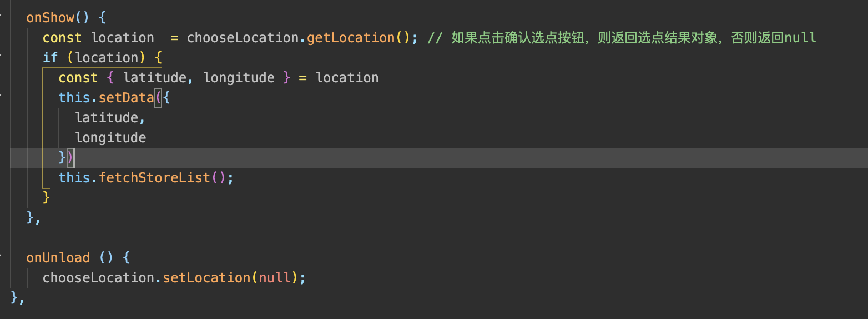Click chooseLocation on the onUnload body line
The height and width of the screenshot is (319, 868).
tap(98, 277)
